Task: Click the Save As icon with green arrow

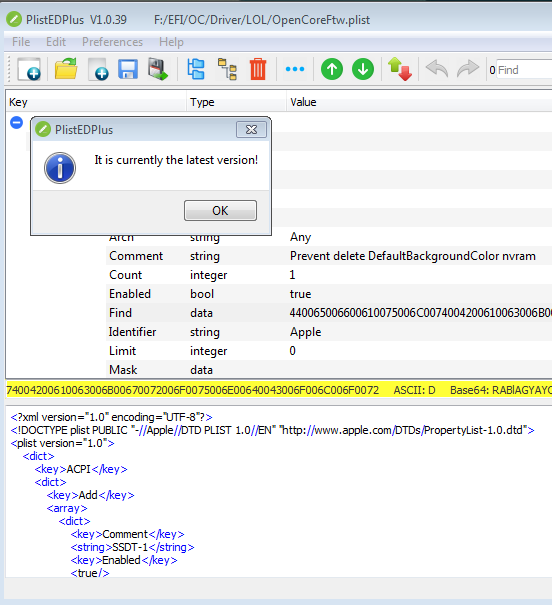Action: (x=158, y=69)
